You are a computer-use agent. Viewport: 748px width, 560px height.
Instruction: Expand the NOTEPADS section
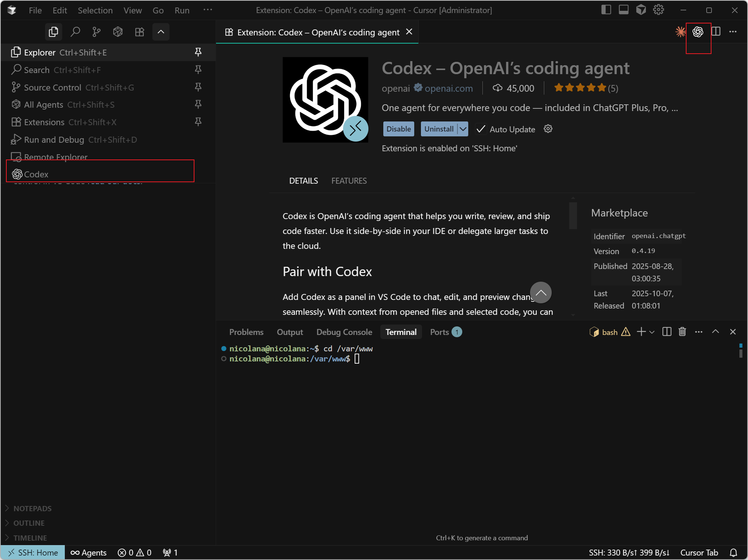(x=33, y=508)
